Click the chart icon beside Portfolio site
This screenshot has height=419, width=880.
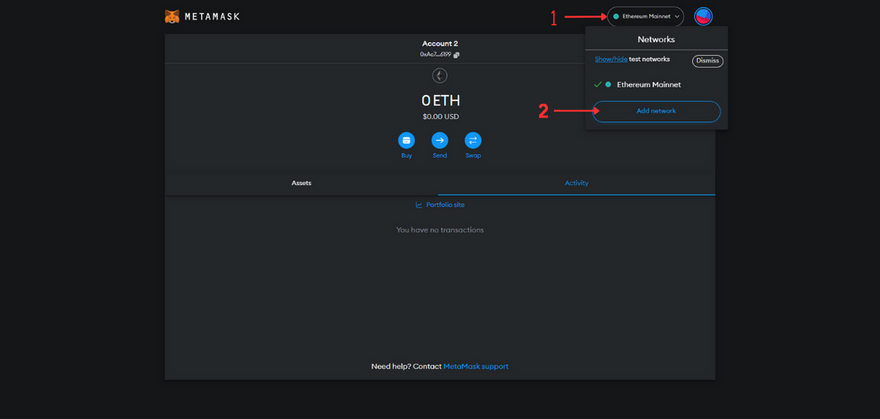(420, 205)
